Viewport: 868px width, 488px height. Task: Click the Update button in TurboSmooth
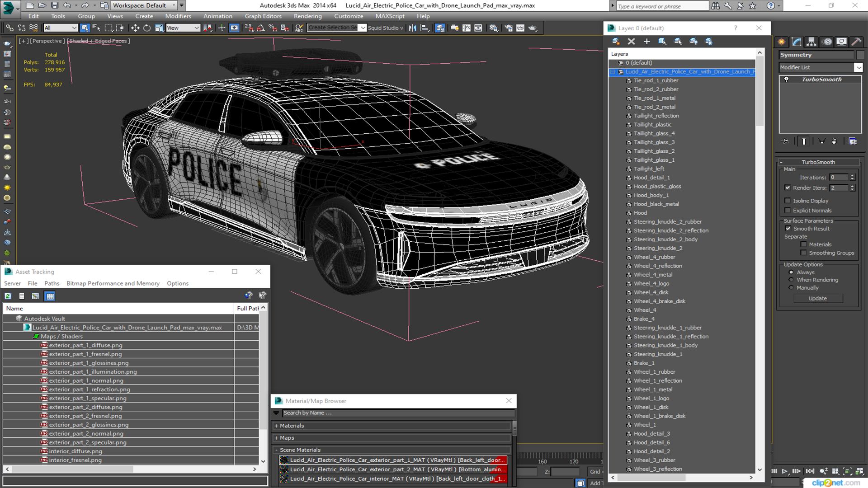[817, 298]
